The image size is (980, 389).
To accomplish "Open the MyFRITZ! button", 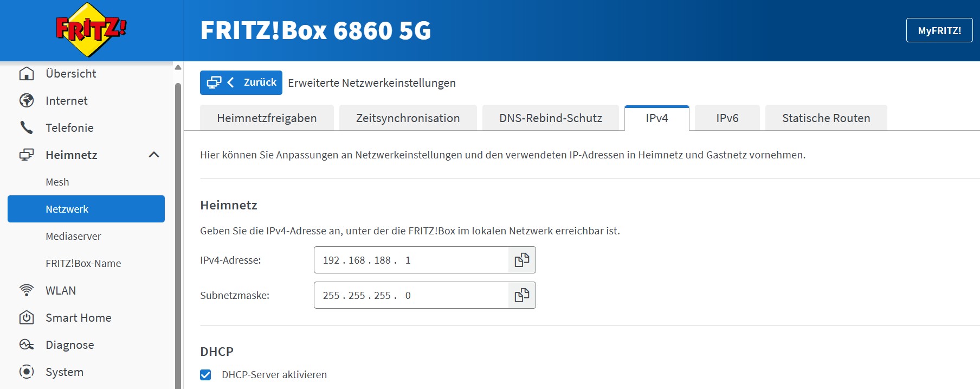I will tap(939, 30).
